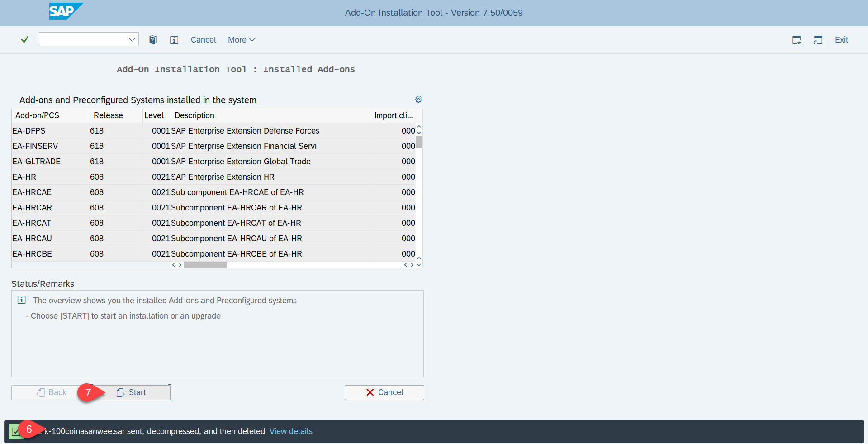868x444 pixels.
Task: Select the EA-HRCBE row cell
Action: pos(51,254)
